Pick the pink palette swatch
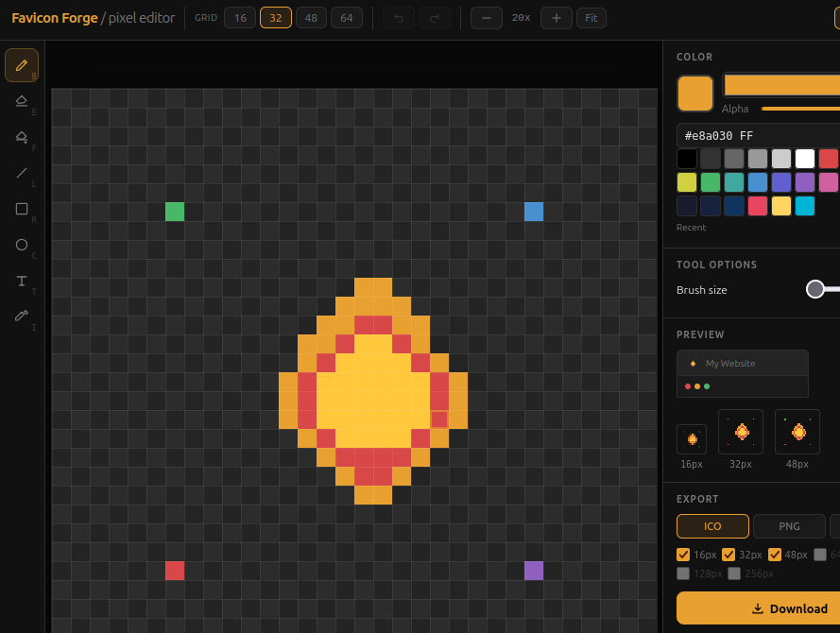 (829, 182)
